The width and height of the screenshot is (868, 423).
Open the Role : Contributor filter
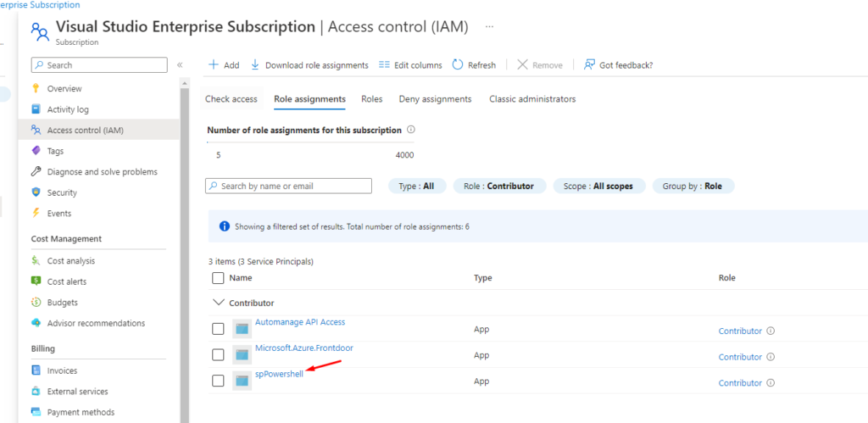pos(500,186)
